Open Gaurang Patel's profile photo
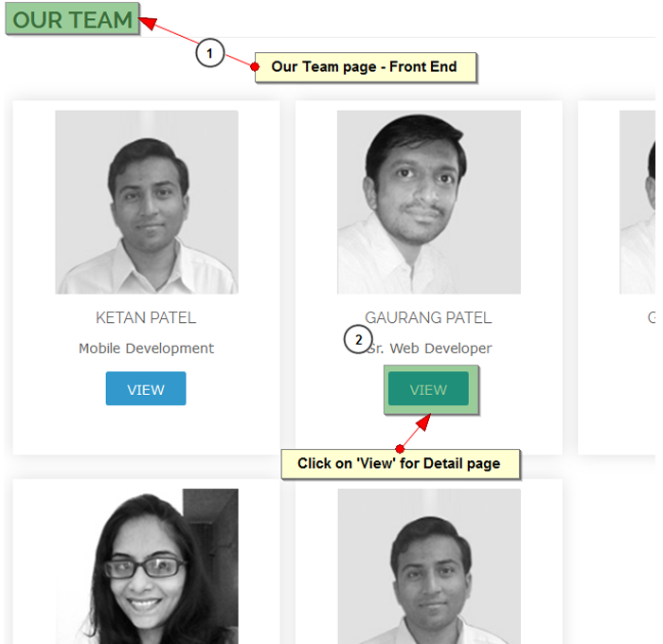The image size is (663, 644). pos(429,202)
